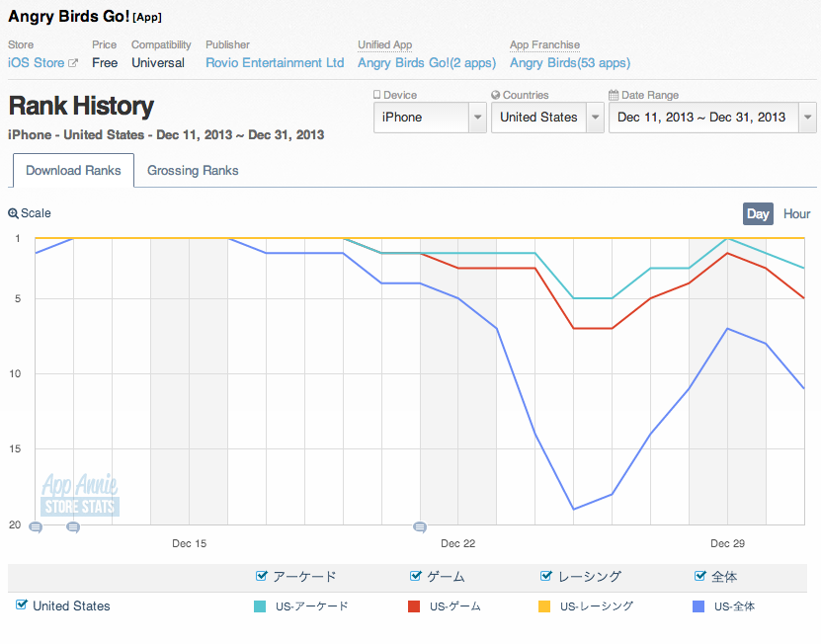This screenshot has height=644, width=821.
Task: Click the US-アーケード legend label
Action: 312,606
